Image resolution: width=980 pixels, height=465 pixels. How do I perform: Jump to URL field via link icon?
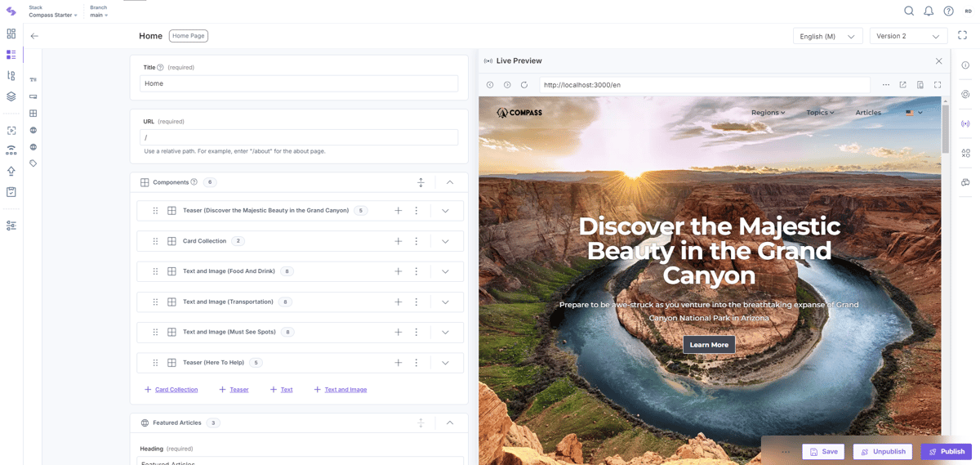(33, 96)
